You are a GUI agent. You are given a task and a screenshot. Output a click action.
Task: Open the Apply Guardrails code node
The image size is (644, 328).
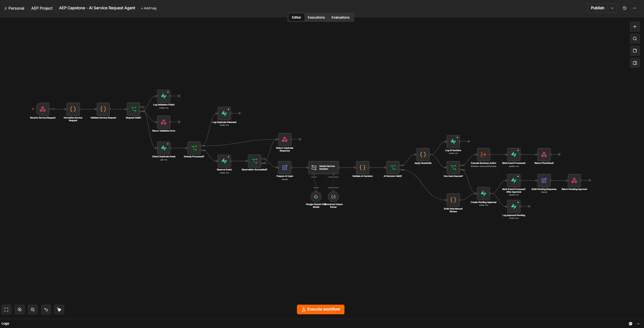coord(423,155)
